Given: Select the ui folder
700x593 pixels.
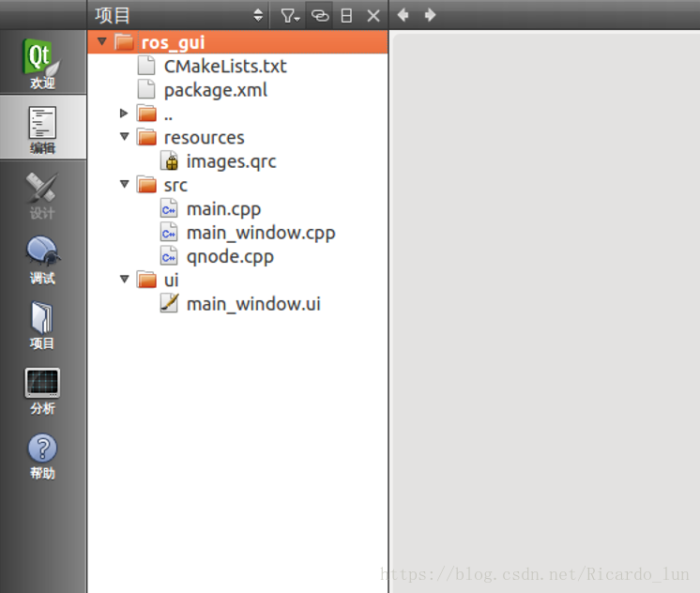Looking at the screenshot, I should [171, 281].
